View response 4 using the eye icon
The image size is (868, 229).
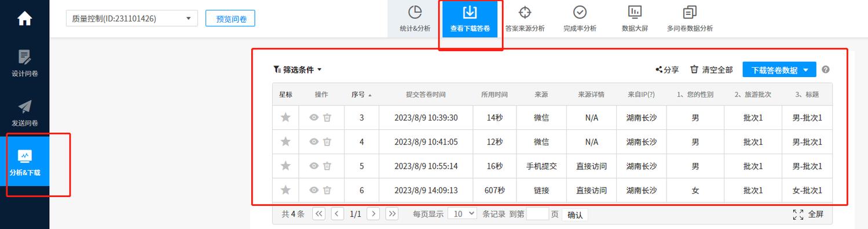[x=314, y=142]
